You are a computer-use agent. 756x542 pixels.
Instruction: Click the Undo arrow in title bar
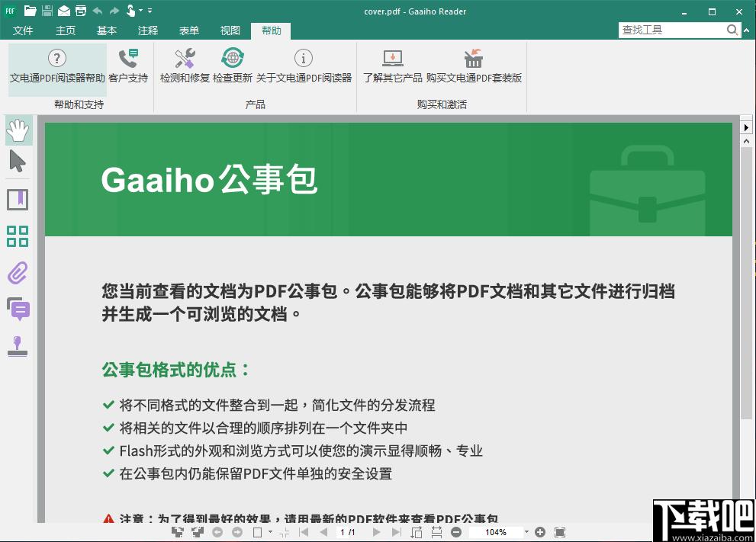pyautogui.click(x=98, y=11)
